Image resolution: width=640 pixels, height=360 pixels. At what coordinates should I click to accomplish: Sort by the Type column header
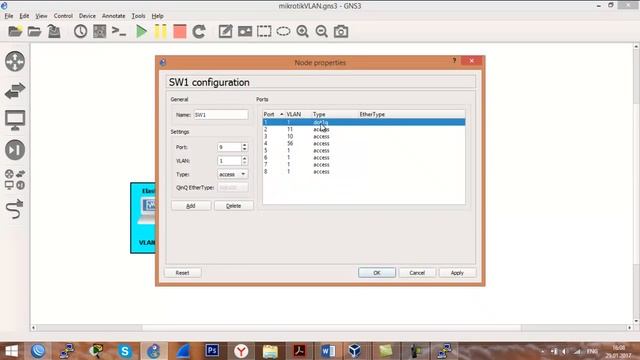335,114
